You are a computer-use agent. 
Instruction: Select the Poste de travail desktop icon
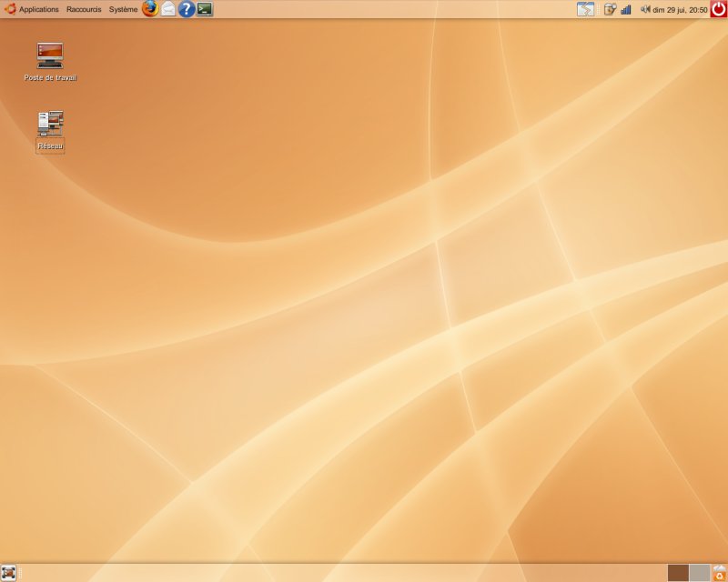pos(50,62)
